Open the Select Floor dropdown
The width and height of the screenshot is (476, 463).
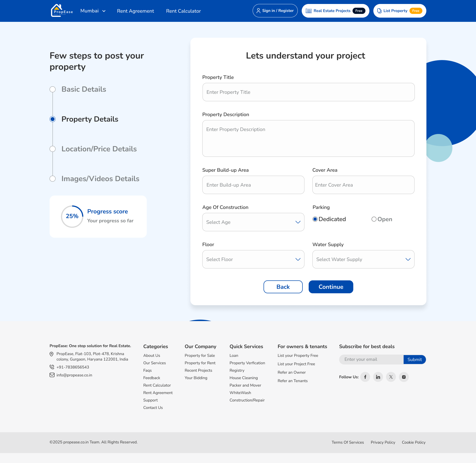pos(253,259)
